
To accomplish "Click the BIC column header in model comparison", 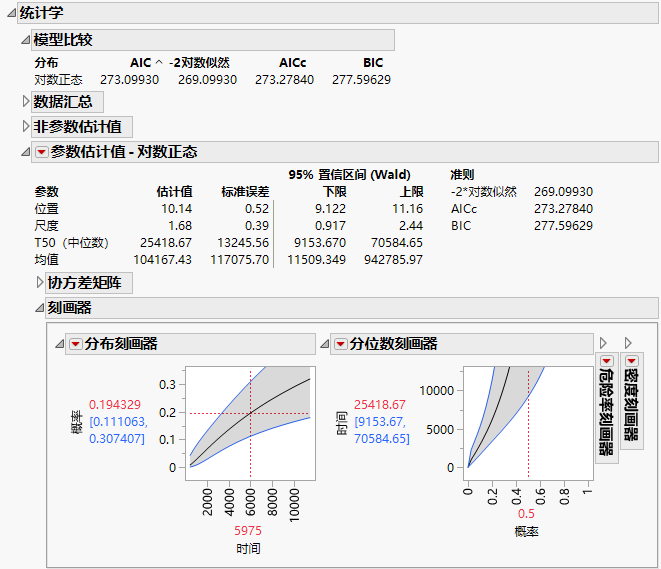I will 373,62.
